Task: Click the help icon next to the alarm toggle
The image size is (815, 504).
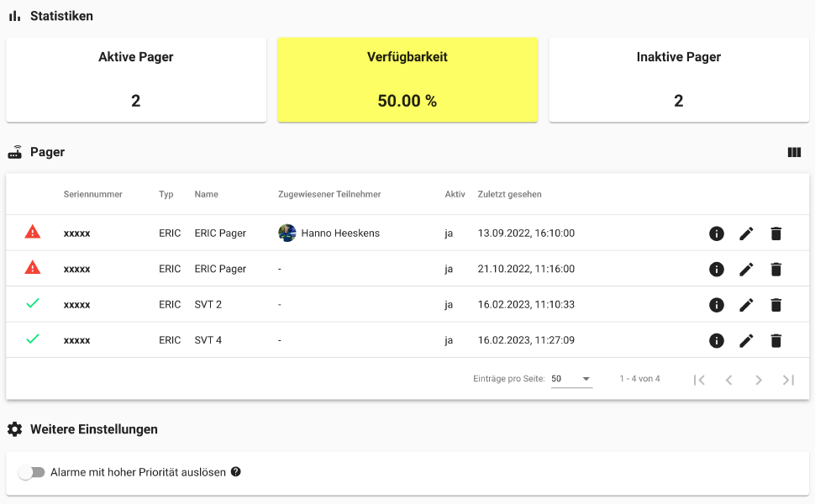Action: point(235,472)
